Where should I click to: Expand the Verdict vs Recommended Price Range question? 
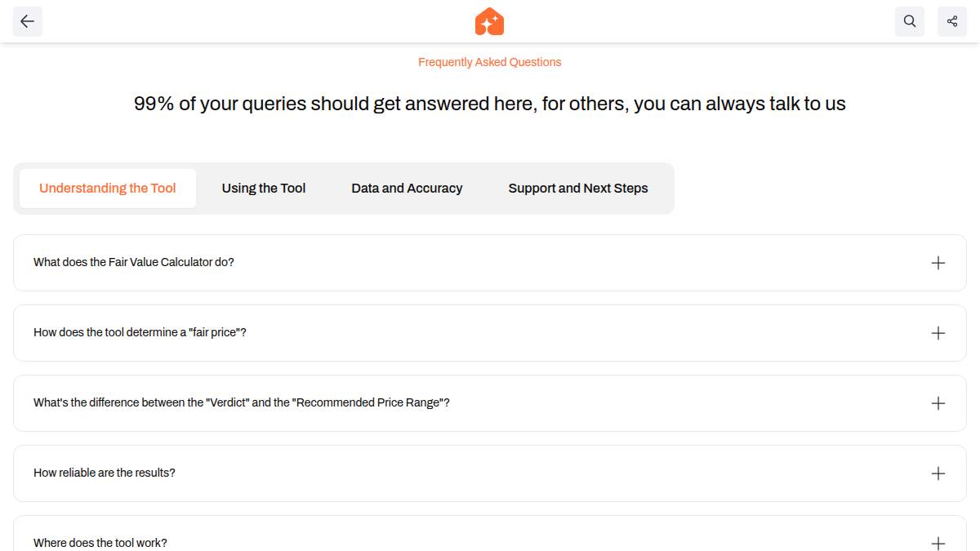242,403
